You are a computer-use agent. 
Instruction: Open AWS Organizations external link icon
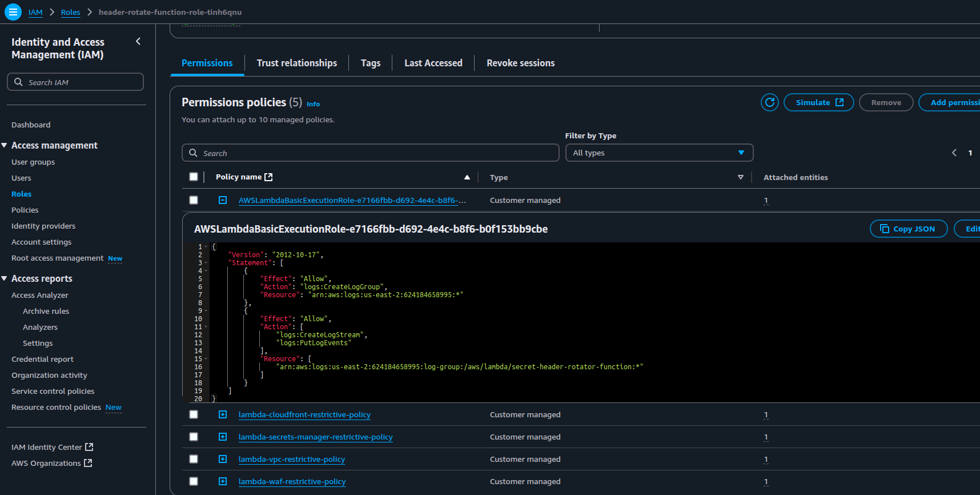click(88, 463)
